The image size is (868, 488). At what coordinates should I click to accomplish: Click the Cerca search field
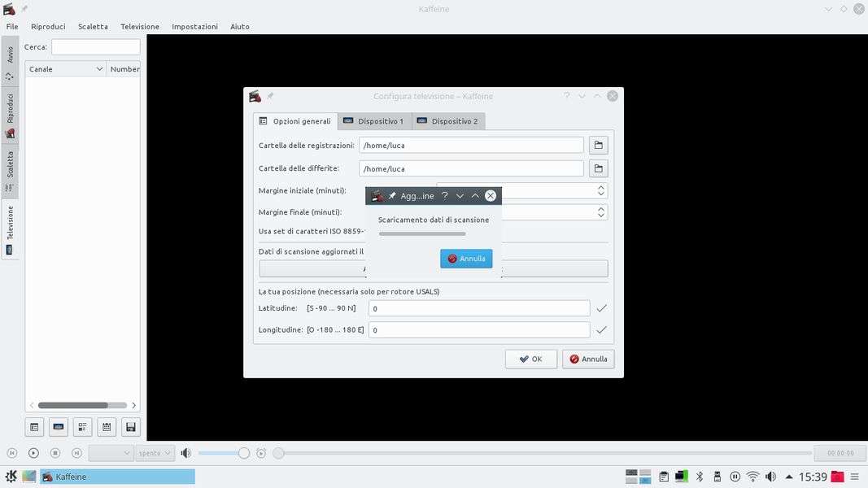click(96, 47)
